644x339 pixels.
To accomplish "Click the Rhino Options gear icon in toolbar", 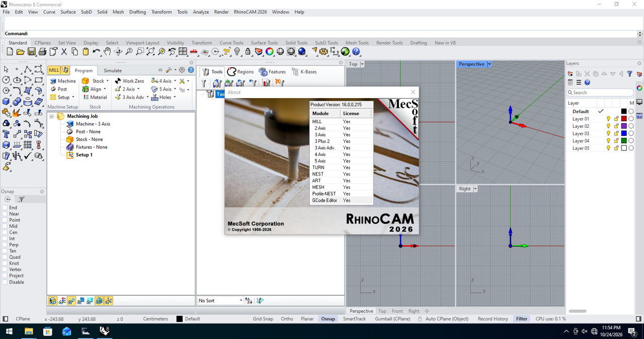I will (x=324, y=52).
